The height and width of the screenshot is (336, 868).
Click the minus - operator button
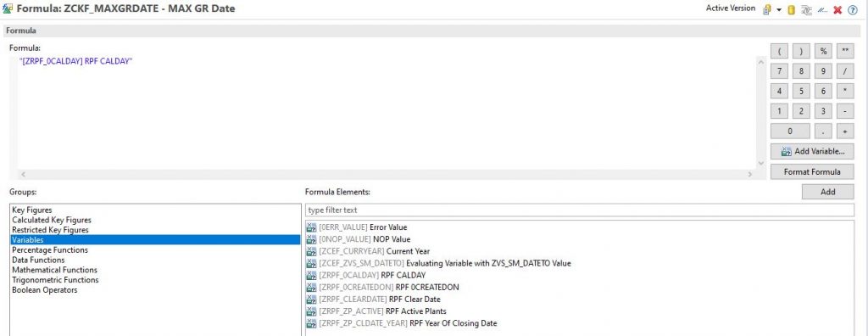[845, 111]
